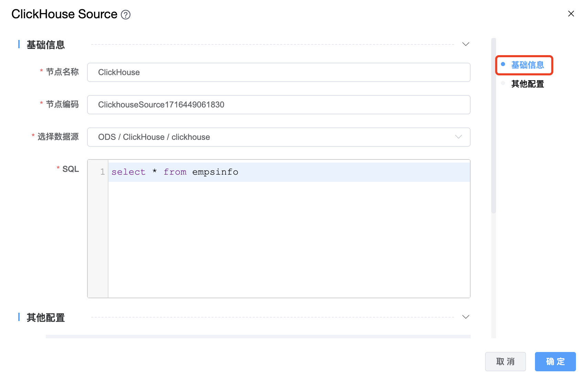Click the 其他配置 section heading
Image resolution: width=588 pixels, height=383 pixels.
pos(46,318)
